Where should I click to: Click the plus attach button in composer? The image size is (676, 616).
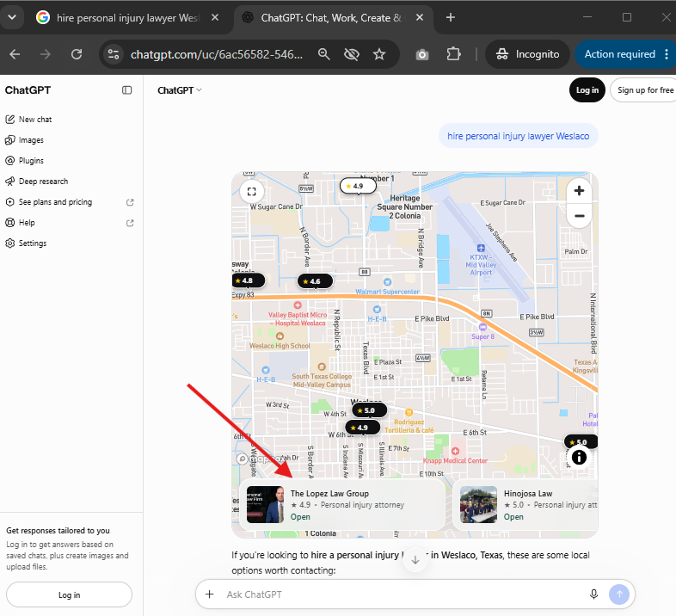coord(210,594)
